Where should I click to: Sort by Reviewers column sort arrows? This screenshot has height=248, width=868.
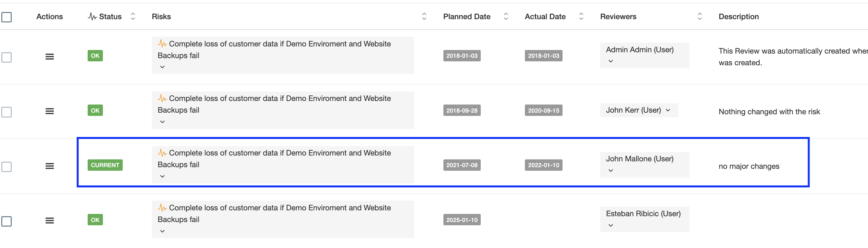699,17
